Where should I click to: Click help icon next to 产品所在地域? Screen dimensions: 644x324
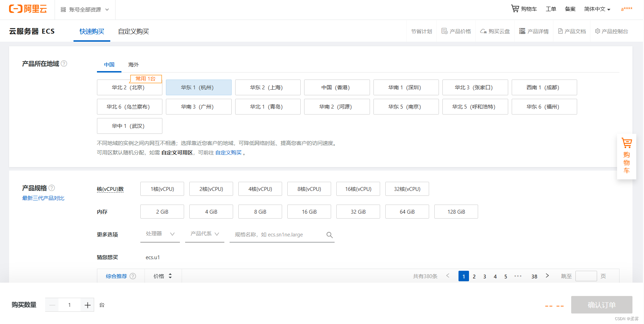[64, 63]
